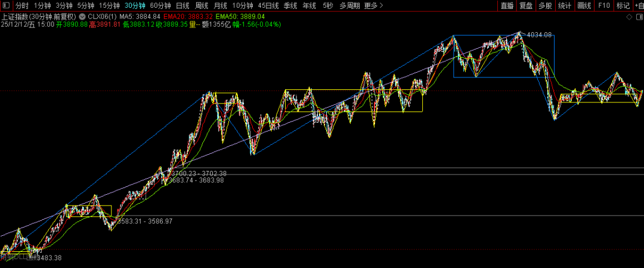Activate the 画线 drawing tools

pyautogui.click(x=584, y=6)
